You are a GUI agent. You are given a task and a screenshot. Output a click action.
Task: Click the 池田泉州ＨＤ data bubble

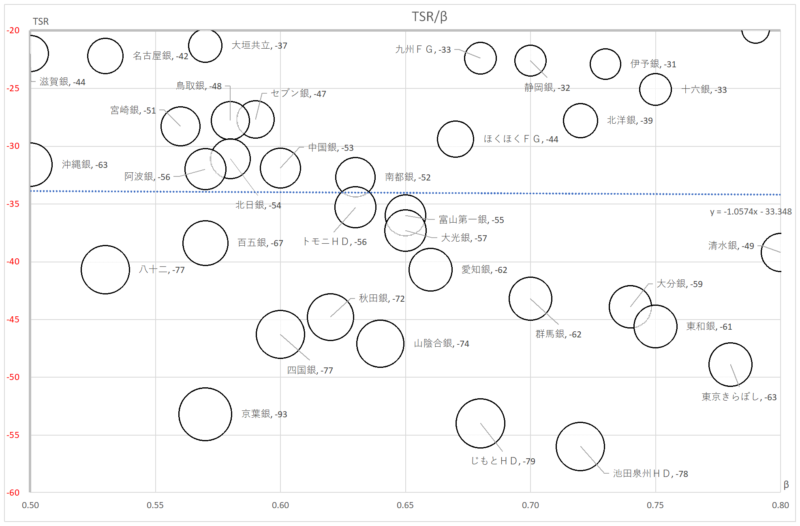pos(581,447)
